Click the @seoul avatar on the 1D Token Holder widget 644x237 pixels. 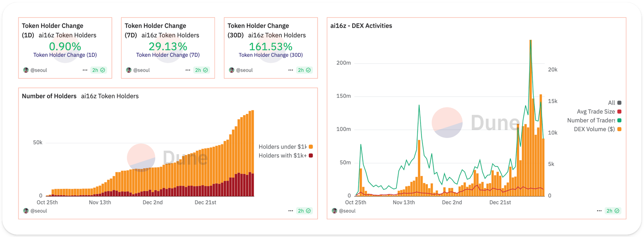pyautogui.click(x=25, y=70)
